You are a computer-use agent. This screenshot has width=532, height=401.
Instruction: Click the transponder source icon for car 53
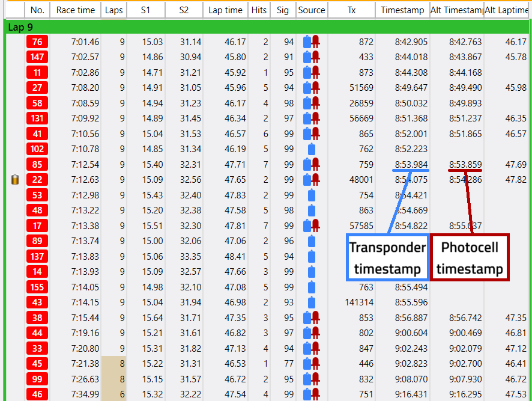click(x=312, y=195)
